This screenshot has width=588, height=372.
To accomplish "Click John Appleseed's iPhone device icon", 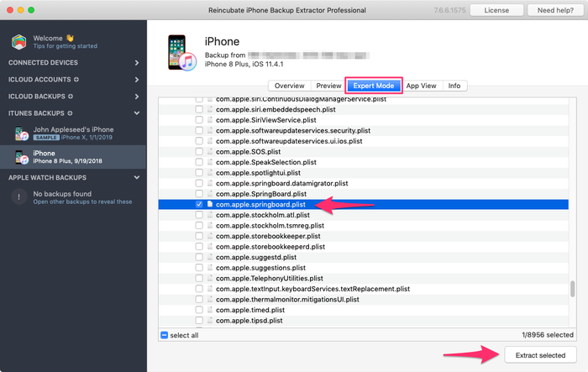I will coord(21,134).
